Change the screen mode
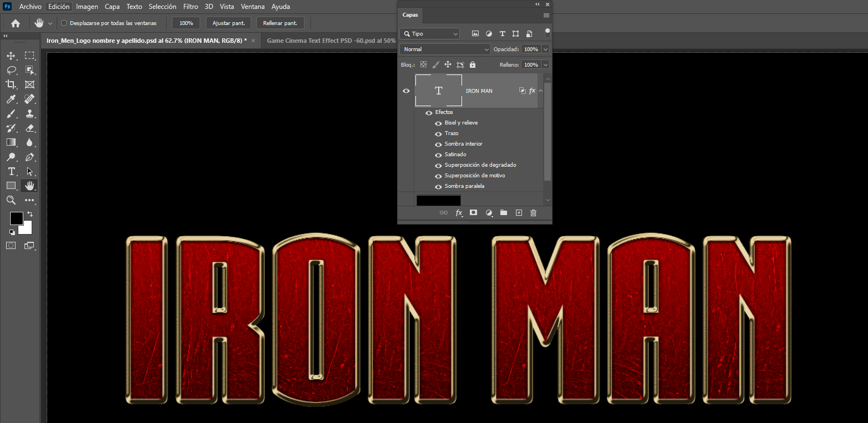 pyautogui.click(x=29, y=245)
